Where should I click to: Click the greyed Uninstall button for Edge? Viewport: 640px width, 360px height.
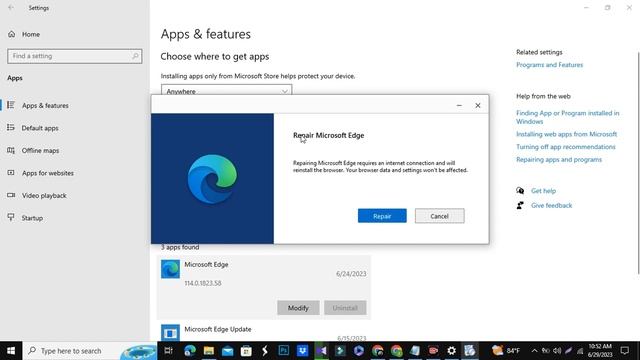(345, 308)
